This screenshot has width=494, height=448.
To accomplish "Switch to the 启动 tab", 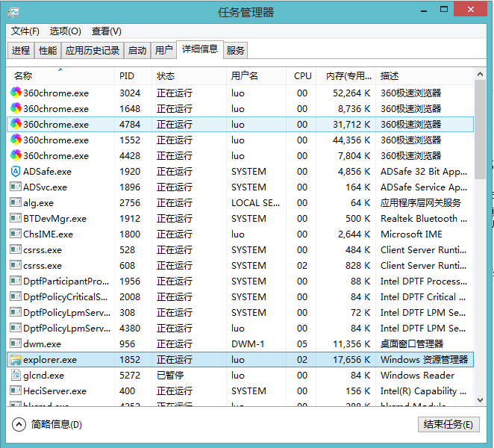I will [137, 50].
